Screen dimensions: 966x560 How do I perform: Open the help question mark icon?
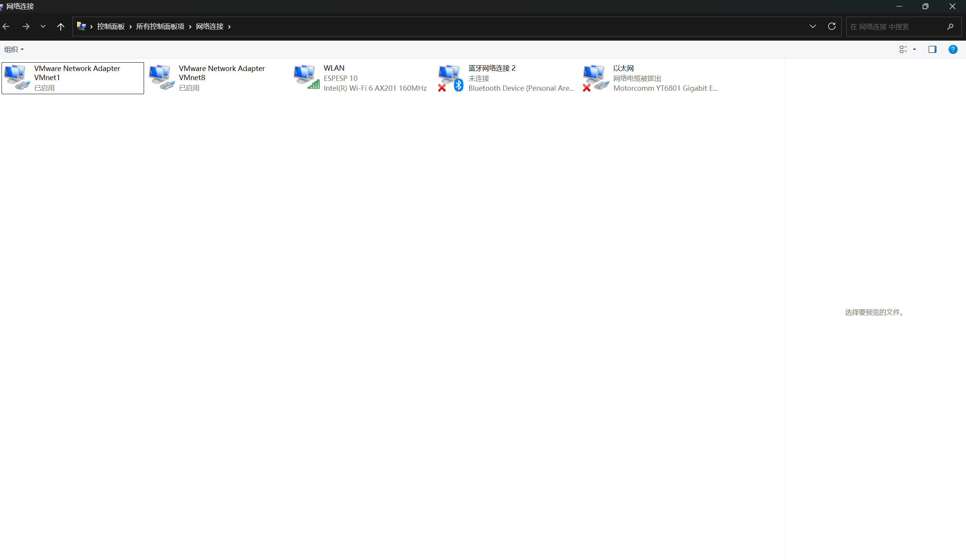(x=953, y=49)
